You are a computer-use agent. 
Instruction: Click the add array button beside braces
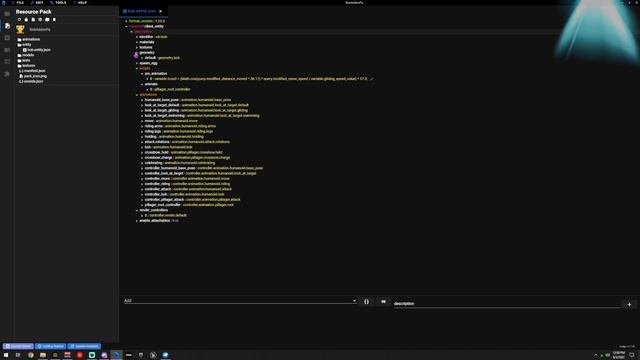(383, 302)
